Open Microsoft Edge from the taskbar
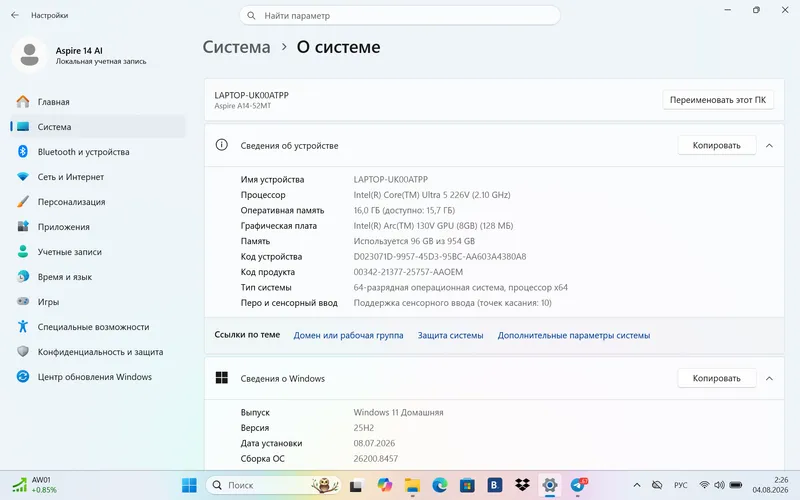This screenshot has width=800, height=500. tap(440, 485)
